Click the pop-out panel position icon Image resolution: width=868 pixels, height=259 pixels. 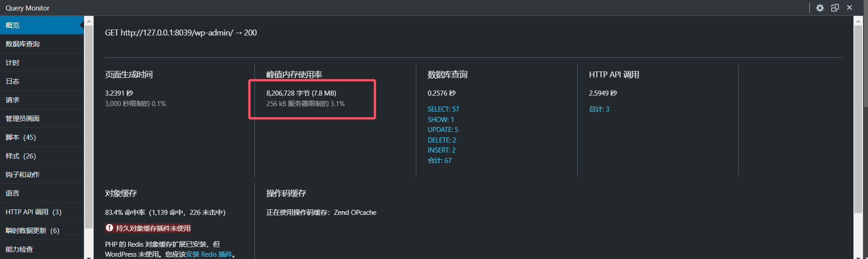coord(835,8)
